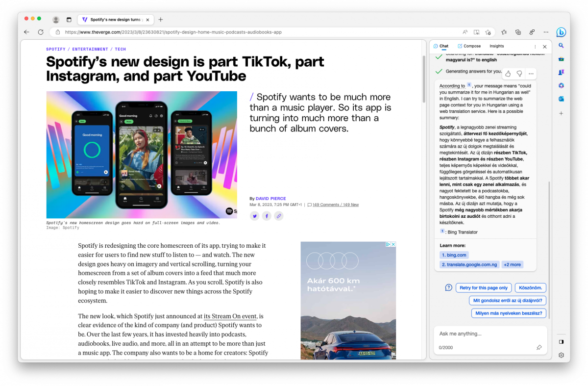588x386 pixels.
Task: Click the 'Retry for this page only' button
Action: click(x=484, y=288)
